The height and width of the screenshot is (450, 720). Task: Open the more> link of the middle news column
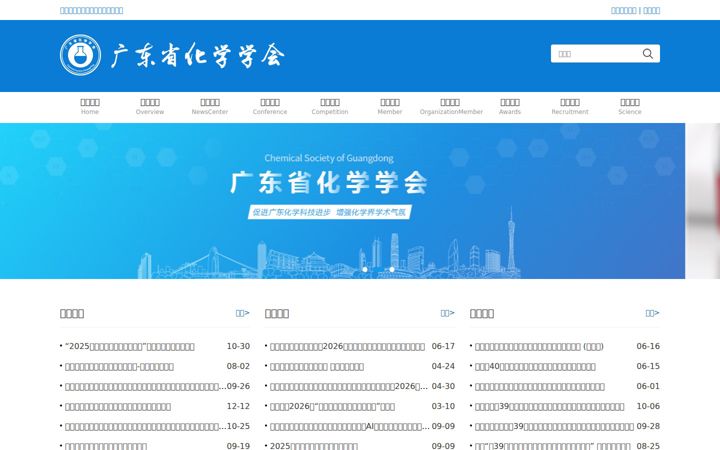tap(447, 313)
